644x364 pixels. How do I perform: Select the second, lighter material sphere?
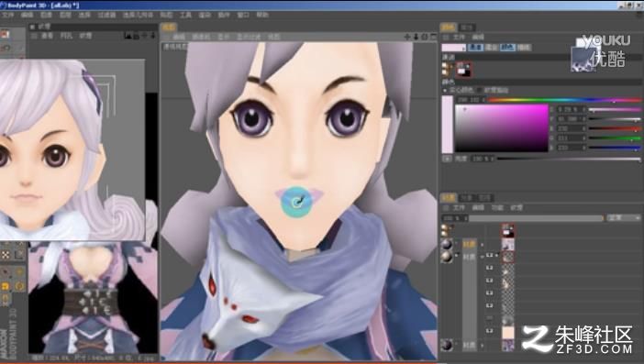tap(448, 257)
